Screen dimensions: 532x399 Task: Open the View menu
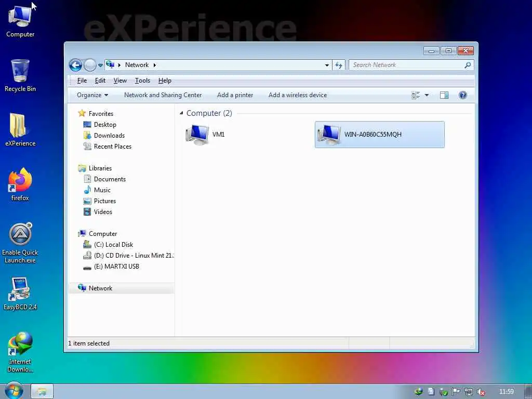pos(120,81)
